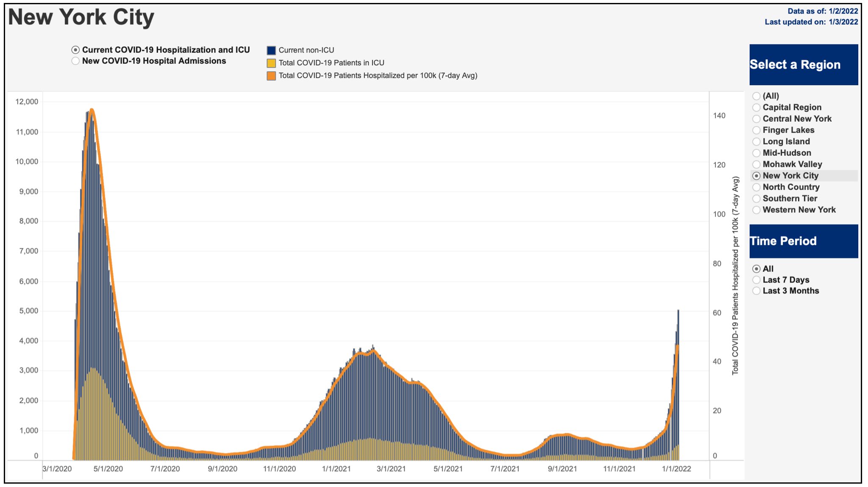This screenshot has width=868, height=487.
Task: Set time period to Last 3 Months
Action: coord(757,291)
